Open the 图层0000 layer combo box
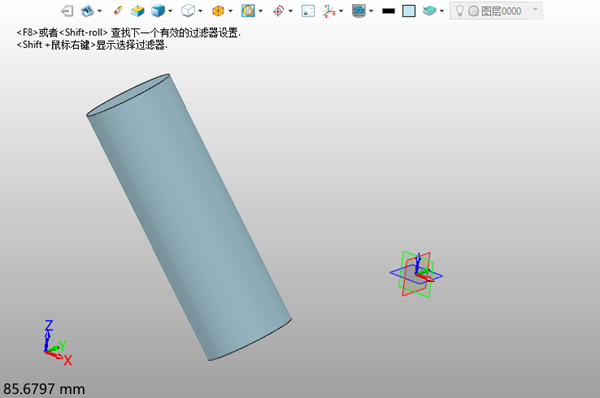This screenshot has height=398, width=600. 496,11
